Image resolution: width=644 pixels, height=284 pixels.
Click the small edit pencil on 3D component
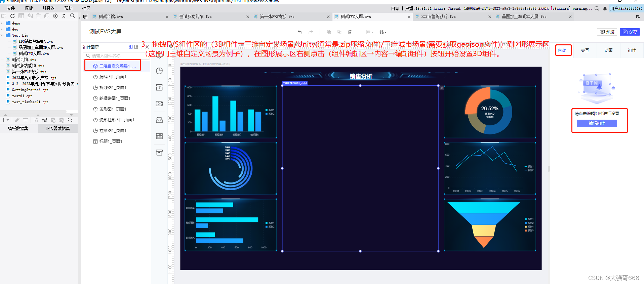click(442, 88)
